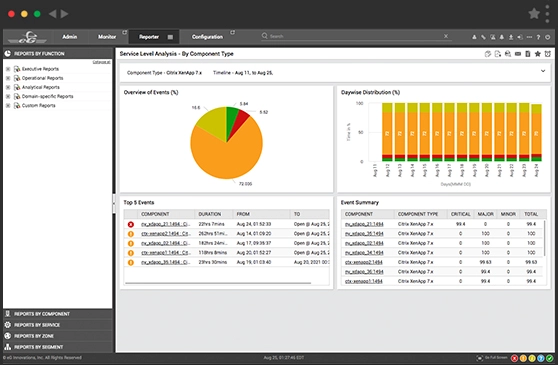Click the Go Full Screen text
This screenshot has height=365, width=558.
tap(496, 358)
